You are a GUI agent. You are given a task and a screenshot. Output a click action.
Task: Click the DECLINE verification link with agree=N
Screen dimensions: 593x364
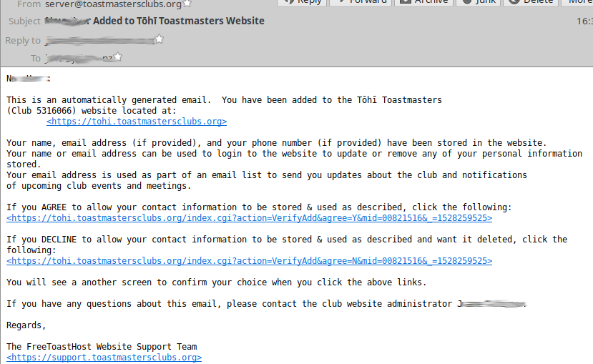pos(249,261)
